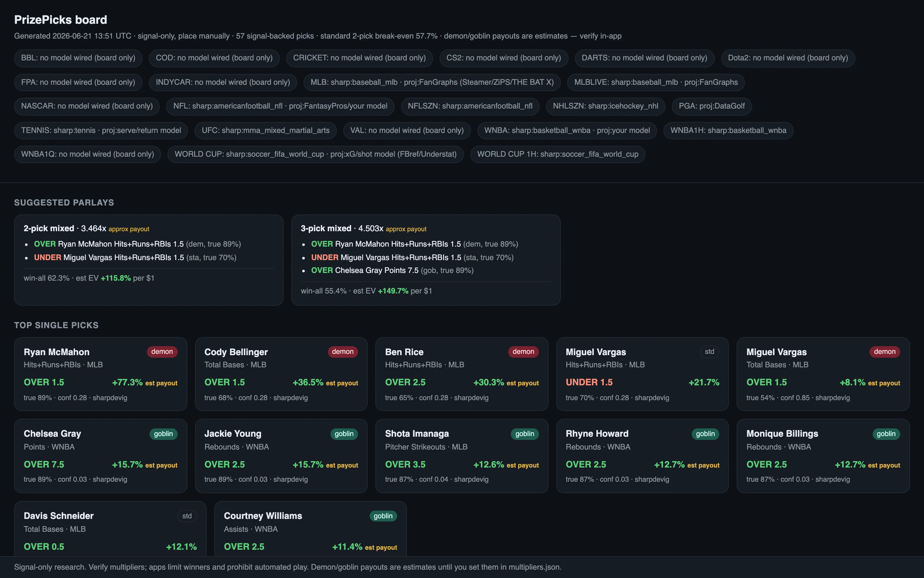Click the goblin badge on Shota Imanaga card
The width and height of the screenshot is (924, 578).
[525, 434]
